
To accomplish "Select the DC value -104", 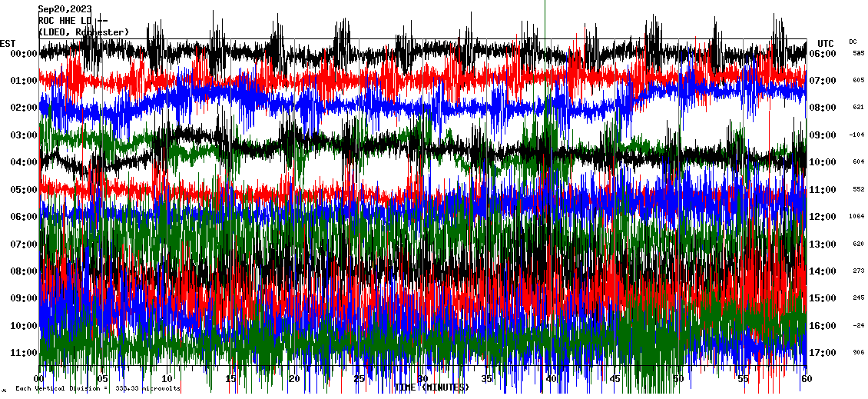I will pyautogui.click(x=856, y=135).
